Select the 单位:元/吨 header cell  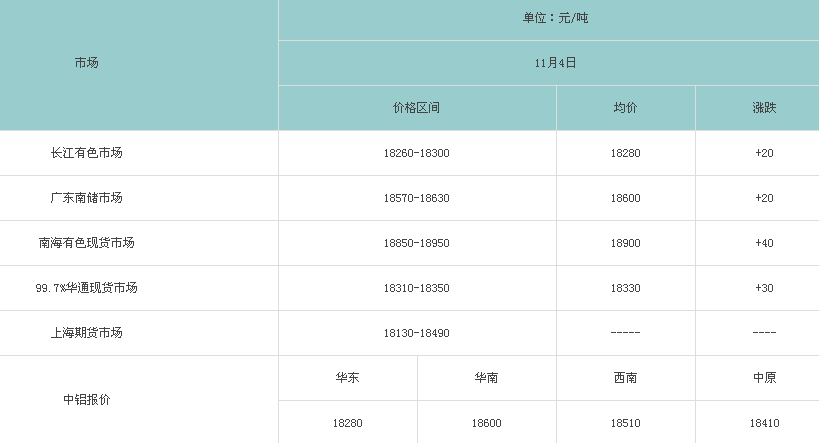[x=548, y=18]
